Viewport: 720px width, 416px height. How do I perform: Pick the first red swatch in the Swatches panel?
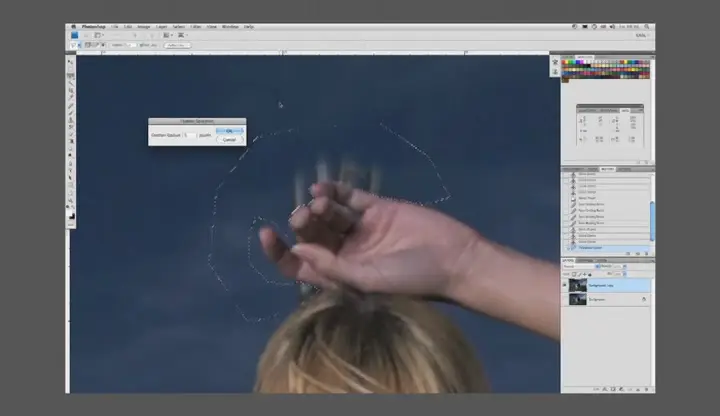tap(564, 62)
